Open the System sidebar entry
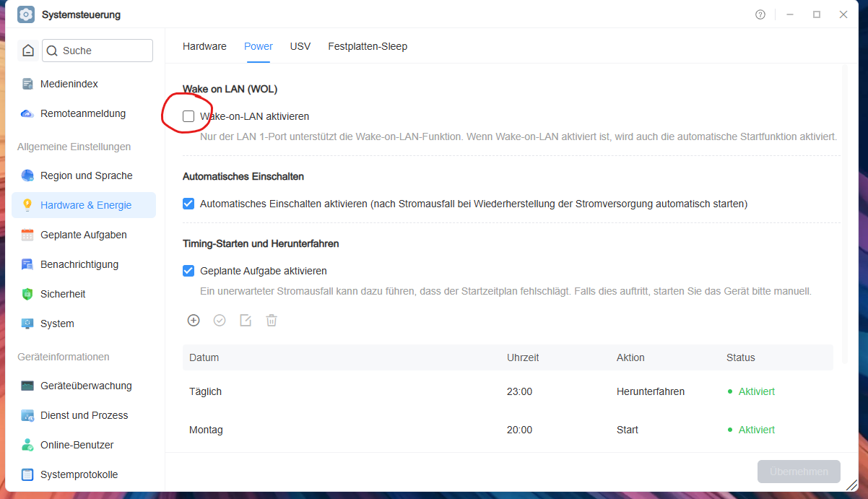 click(x=84, y=324)
